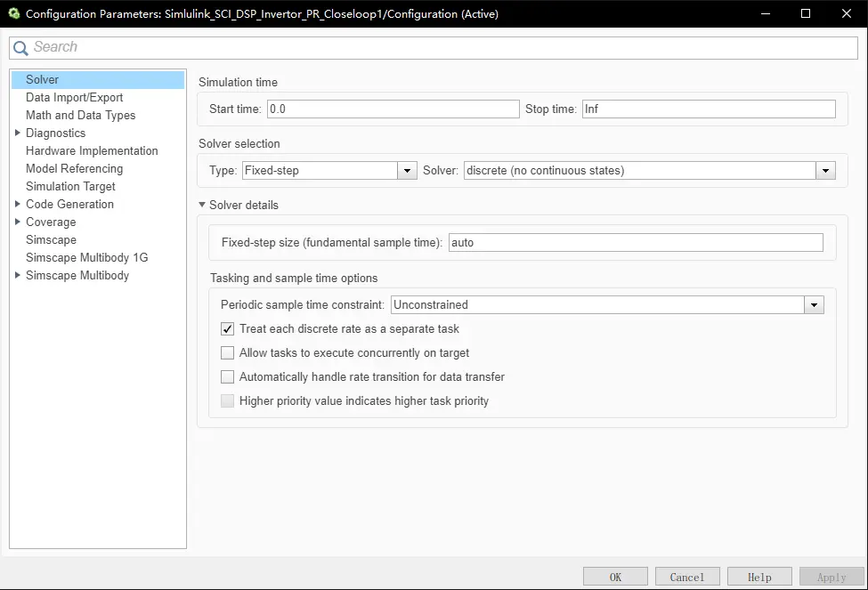Open Simscape Multibody 1G pane
Screen dimensions: 868x590
click(x=86, y=257)
